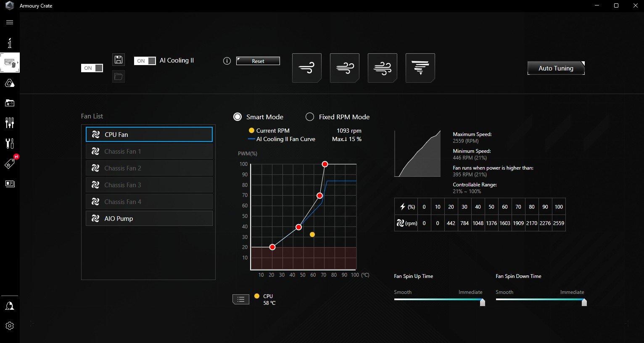Select the Silent fan preset icon
644x343 pixels.
pyautogui.click(x=306, y=68)
